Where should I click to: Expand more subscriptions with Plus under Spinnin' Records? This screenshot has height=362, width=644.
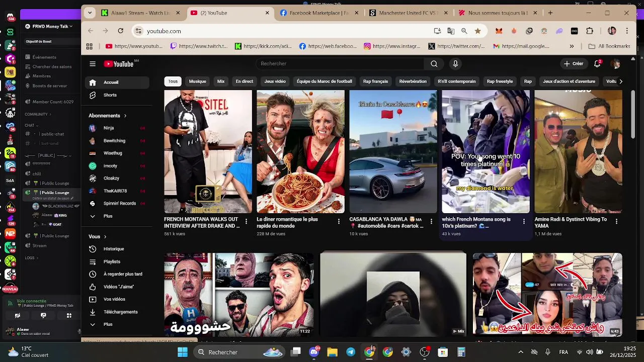[108, 216]
